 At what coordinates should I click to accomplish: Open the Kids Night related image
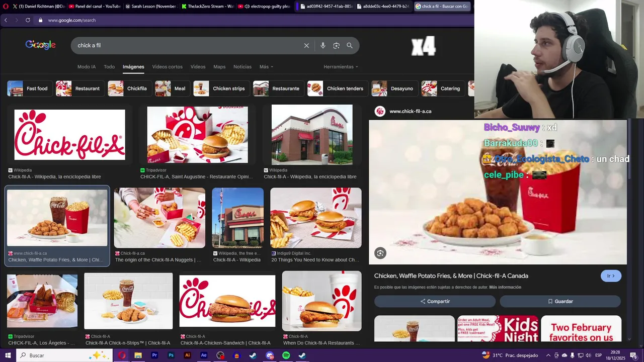tap(498, 329)
